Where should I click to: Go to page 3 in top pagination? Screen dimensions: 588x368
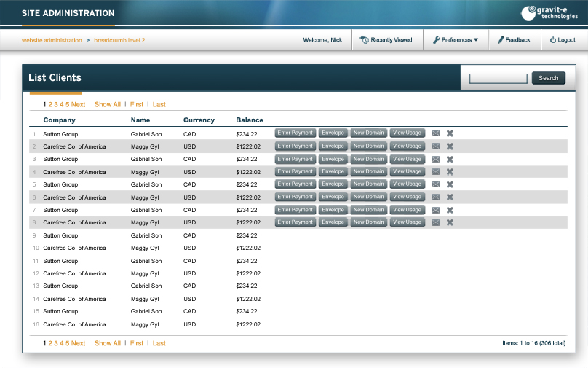pos(56,104)
